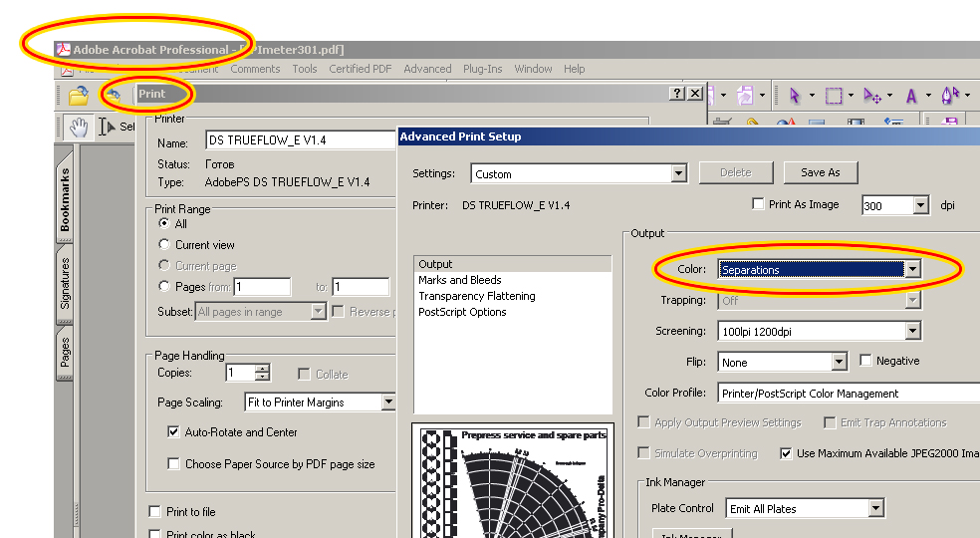
Task: Select the pen nib edit tool
Action: (x=951, y=95)
